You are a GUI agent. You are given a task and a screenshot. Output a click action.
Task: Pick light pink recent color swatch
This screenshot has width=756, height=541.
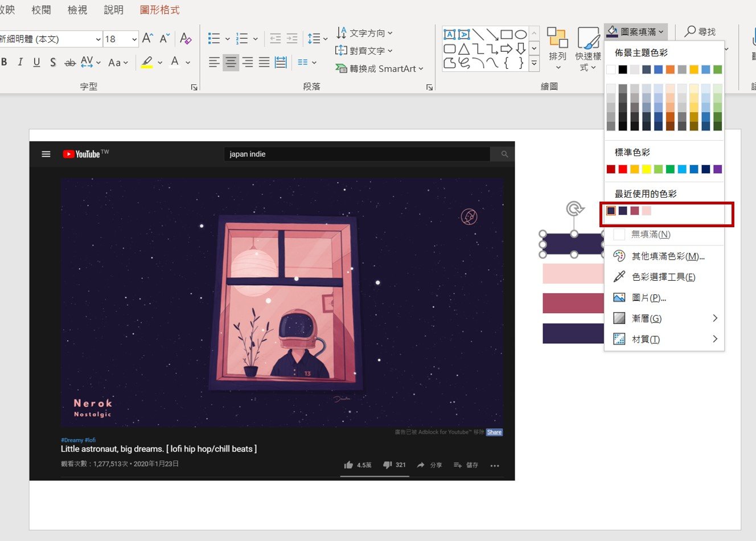tap(647, 211)
